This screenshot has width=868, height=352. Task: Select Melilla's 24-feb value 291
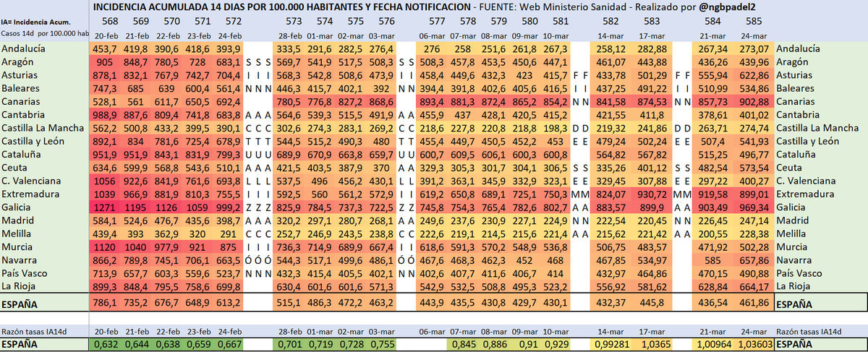click(x=228, y=233)
